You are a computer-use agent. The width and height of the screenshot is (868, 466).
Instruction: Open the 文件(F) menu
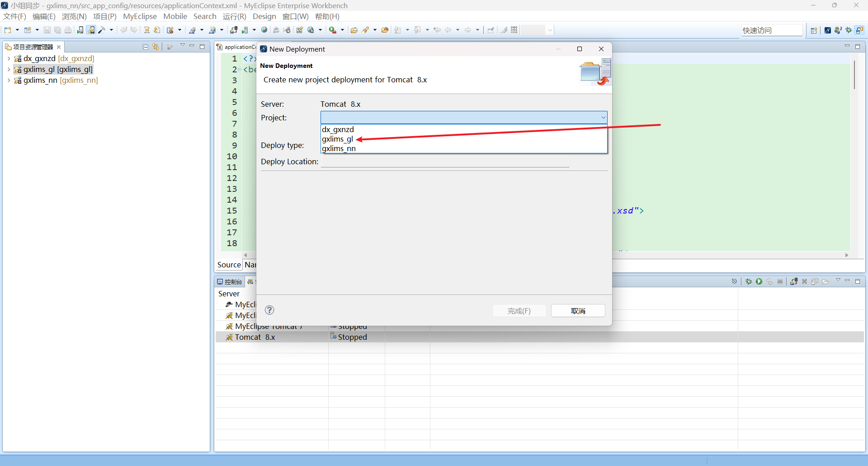[15, 16]
